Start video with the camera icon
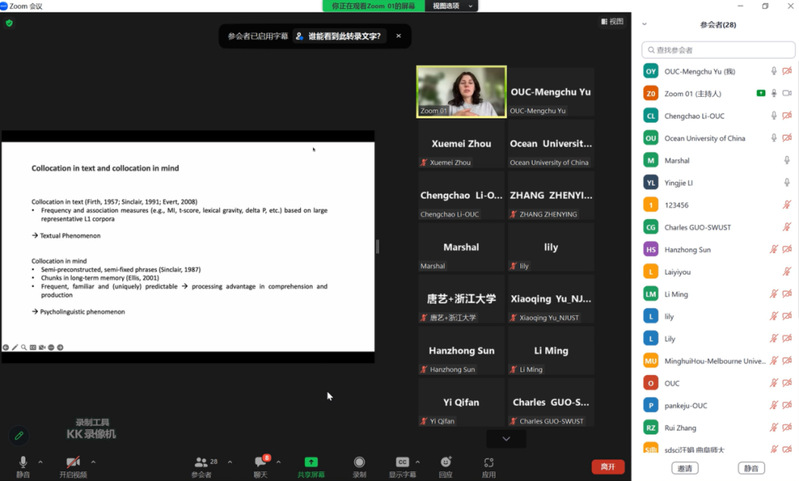799x481 pixels. [73, 464]
